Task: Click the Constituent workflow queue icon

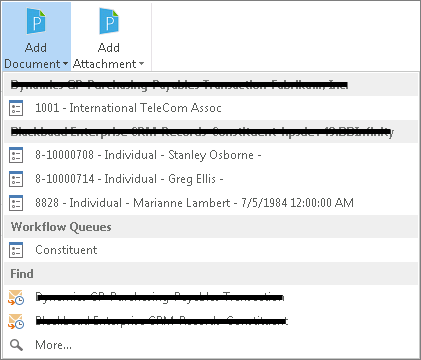Action: click(x=16, y=250)
